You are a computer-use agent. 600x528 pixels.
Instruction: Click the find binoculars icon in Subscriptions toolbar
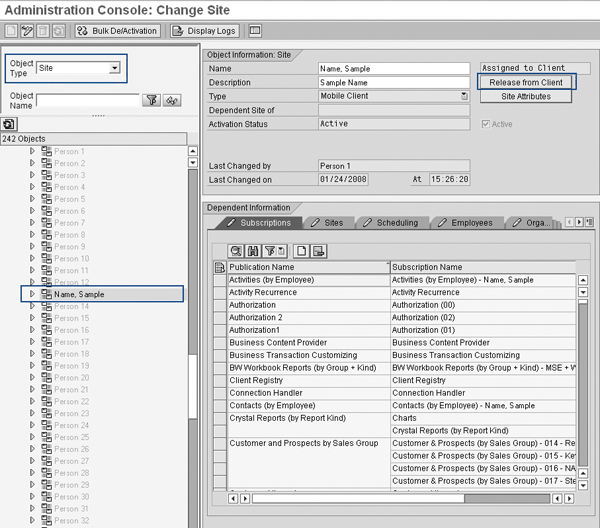pyautogui.click(x=254, y=250)
